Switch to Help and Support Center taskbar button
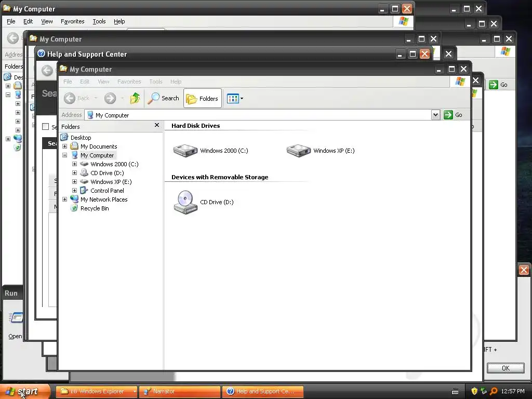Screen dimensions: 532x399 (x=262, y=391)
